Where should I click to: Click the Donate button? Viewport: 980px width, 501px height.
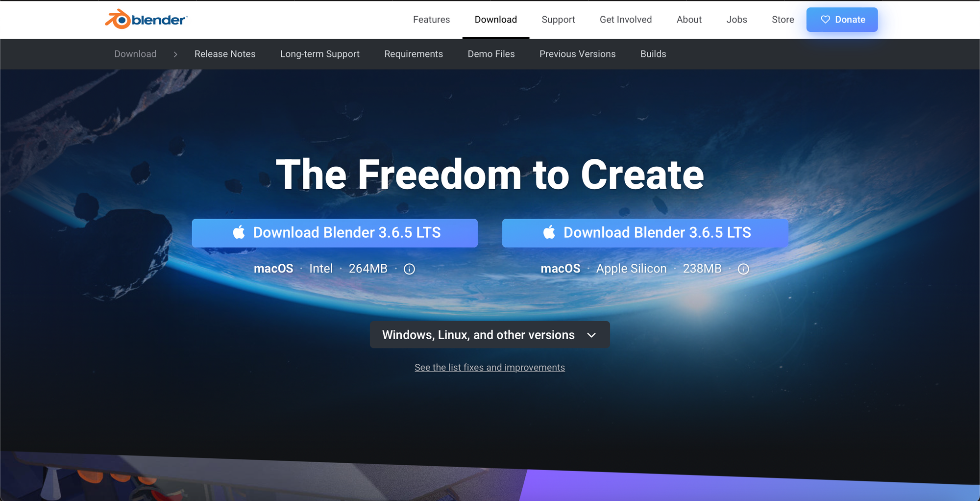click(x=842, y=20)
